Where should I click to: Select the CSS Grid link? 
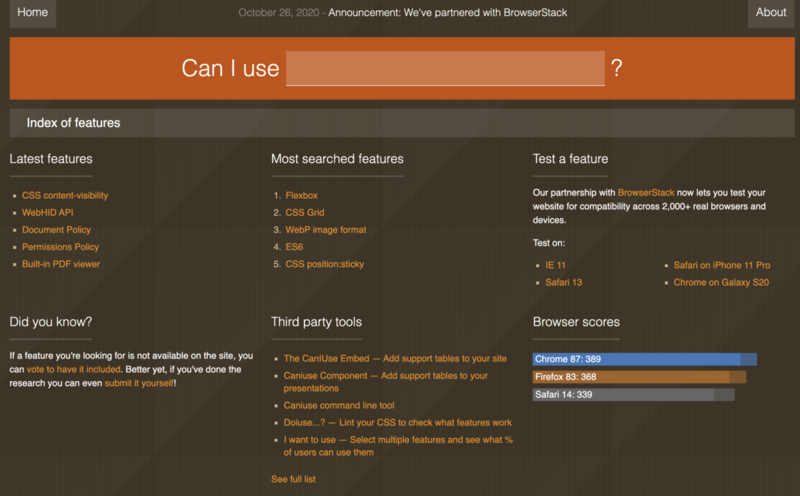305,213
